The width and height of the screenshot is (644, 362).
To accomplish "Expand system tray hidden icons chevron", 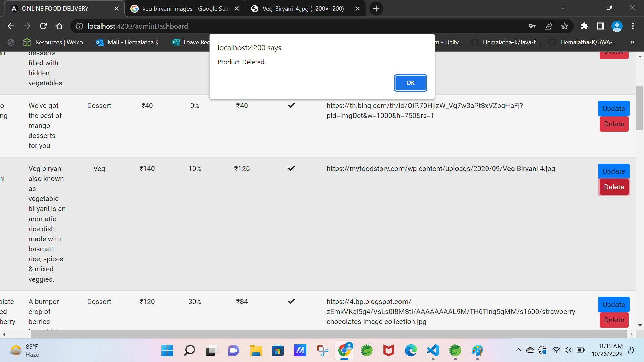I will pos(518,350).
